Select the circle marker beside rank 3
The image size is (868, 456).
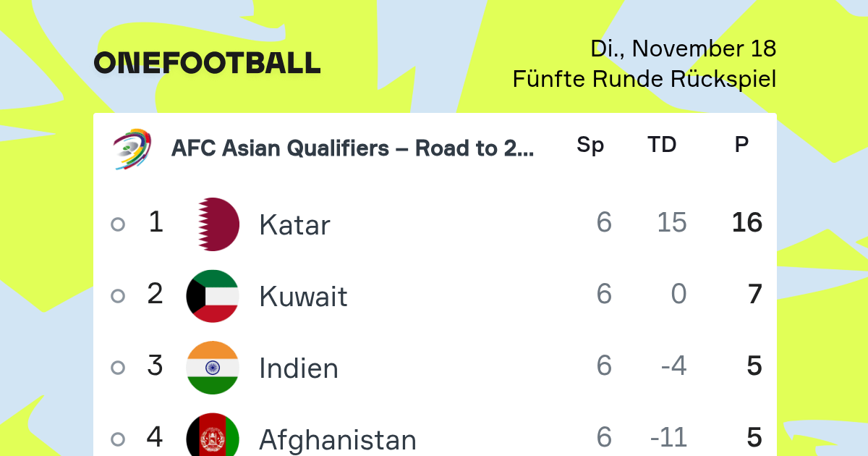click(118, 368)
